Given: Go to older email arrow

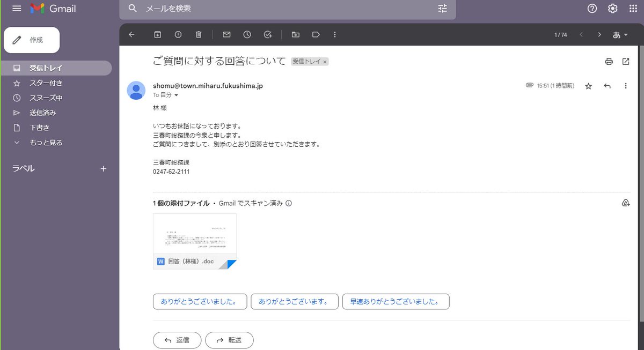Looking at the screenshot, I should pos(599,34).
